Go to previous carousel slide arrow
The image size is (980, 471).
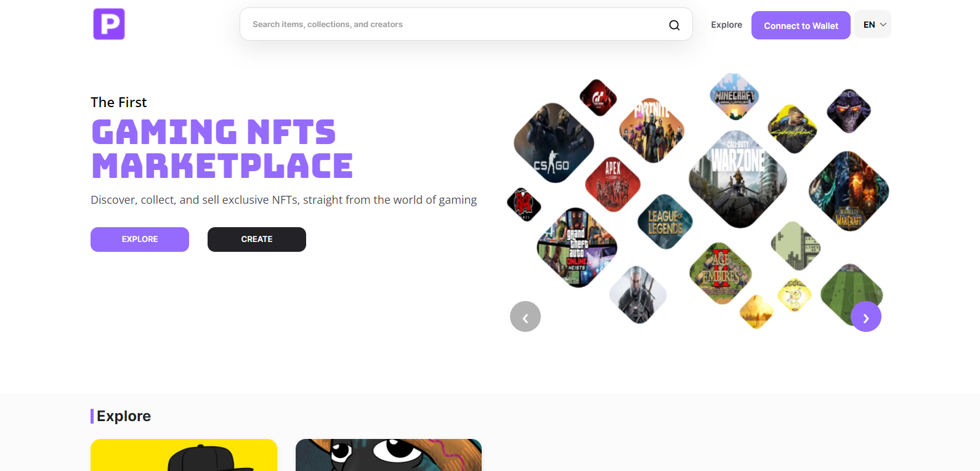click(x=525, y=316)
